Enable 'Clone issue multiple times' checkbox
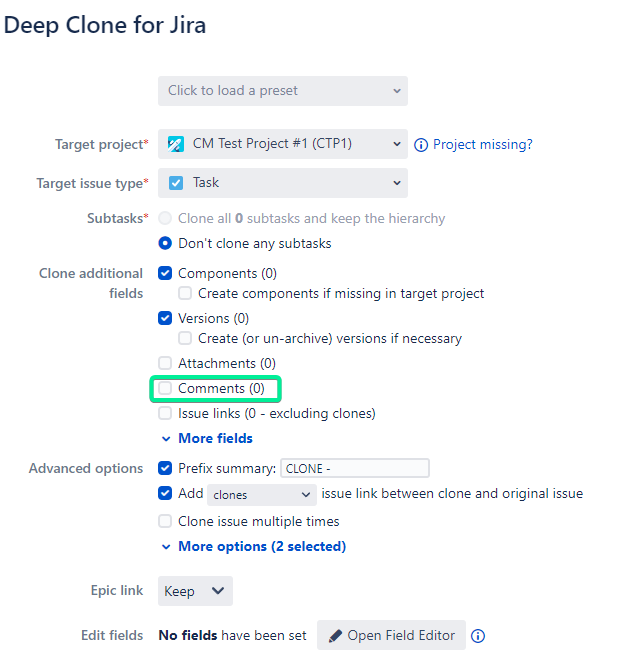This screenshot has height=670, width=639. (165, 521)
